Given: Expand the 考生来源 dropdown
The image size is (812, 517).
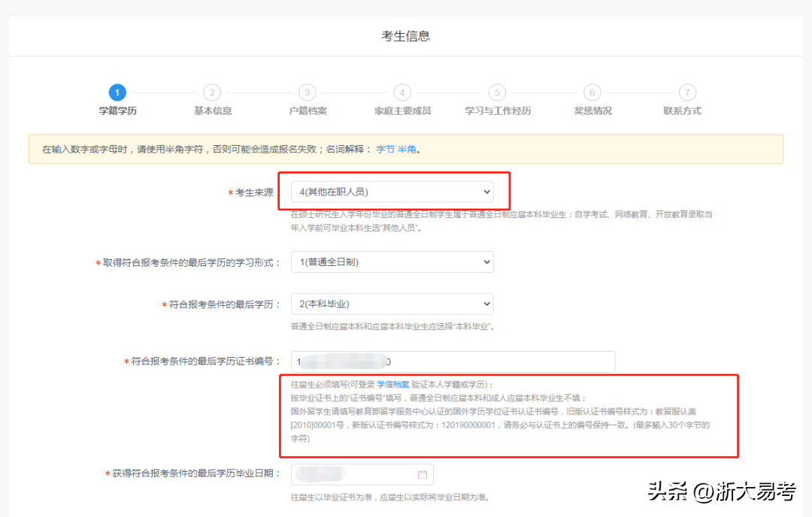Looking at the screenshot, I should (392, 192).
